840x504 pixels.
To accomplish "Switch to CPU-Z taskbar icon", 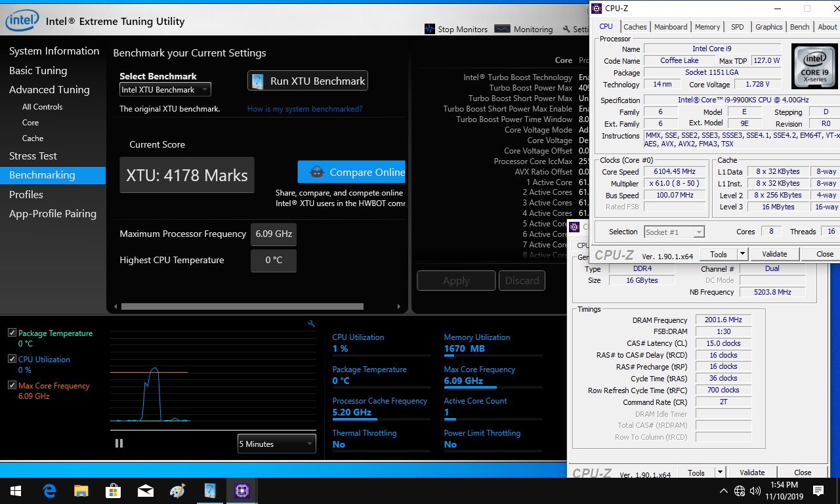I will click(242, 491).
